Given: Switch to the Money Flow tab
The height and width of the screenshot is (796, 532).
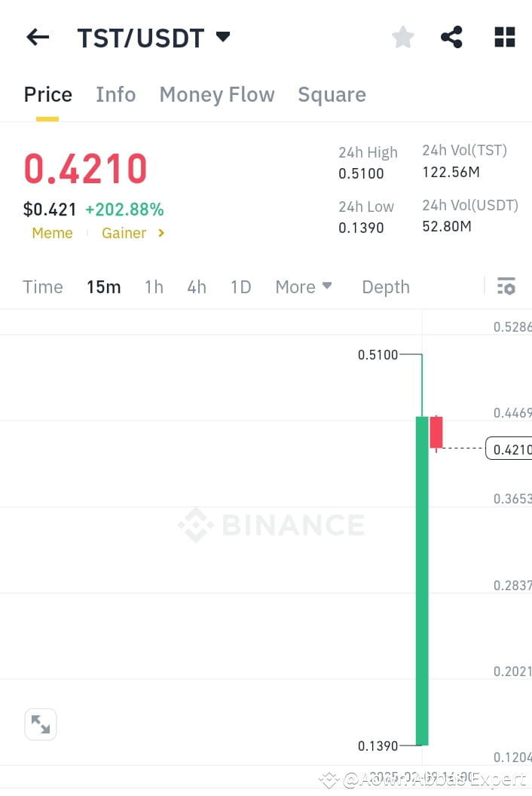Looking at the screenshot, I should coord(217,94).
